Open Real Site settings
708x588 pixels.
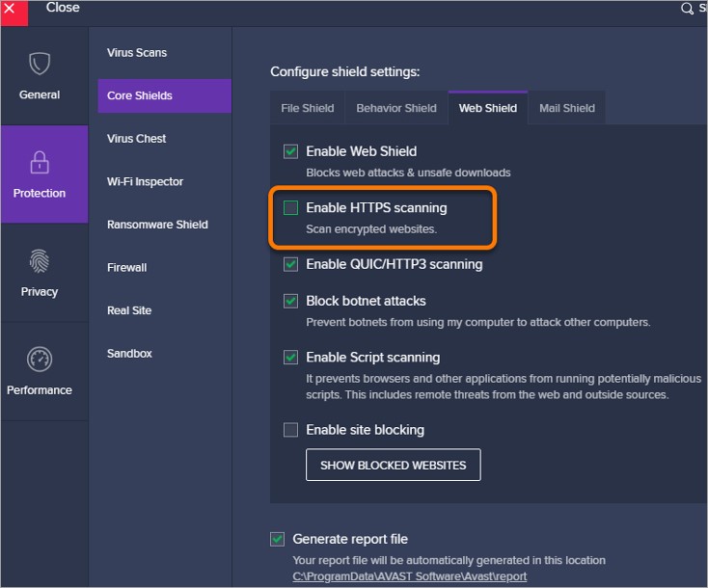pos(129,310)
